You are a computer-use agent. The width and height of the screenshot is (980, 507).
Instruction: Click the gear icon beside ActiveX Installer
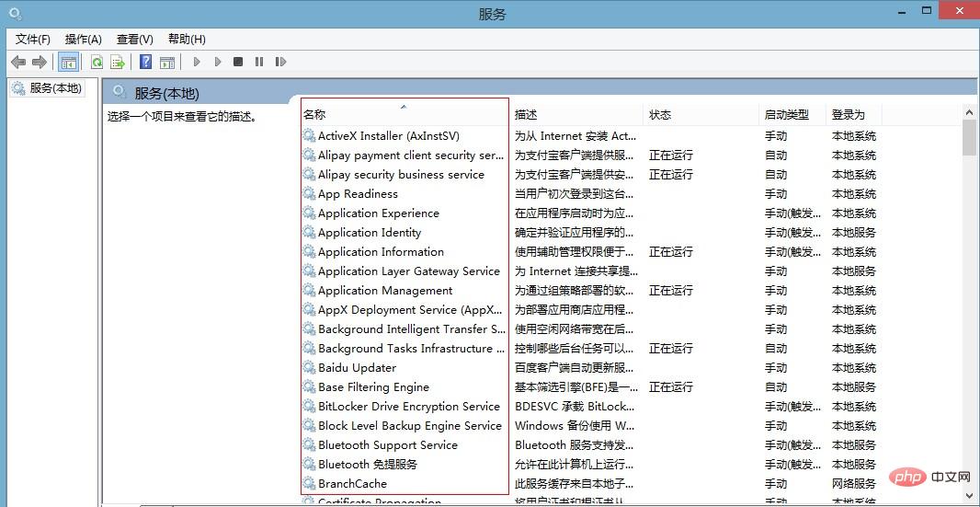(x=309, y=135)
